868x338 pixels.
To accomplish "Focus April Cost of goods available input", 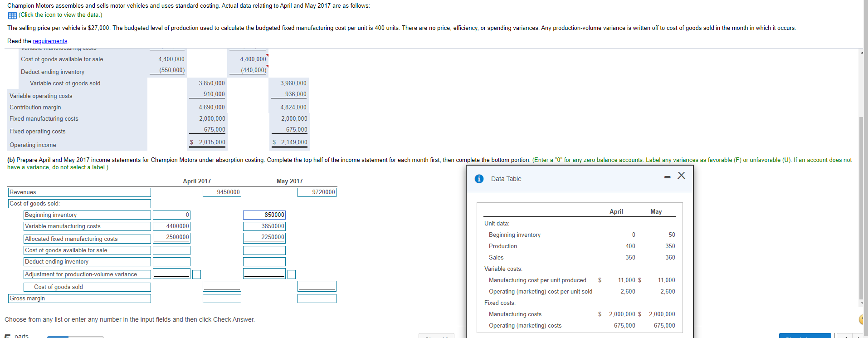I will click(171, 250).
